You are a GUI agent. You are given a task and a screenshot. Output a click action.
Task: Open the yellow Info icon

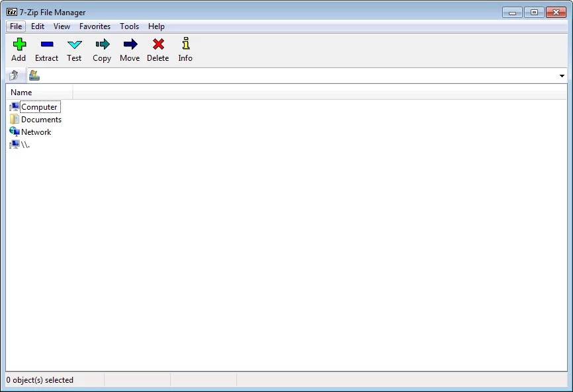[x=185, y=45]
